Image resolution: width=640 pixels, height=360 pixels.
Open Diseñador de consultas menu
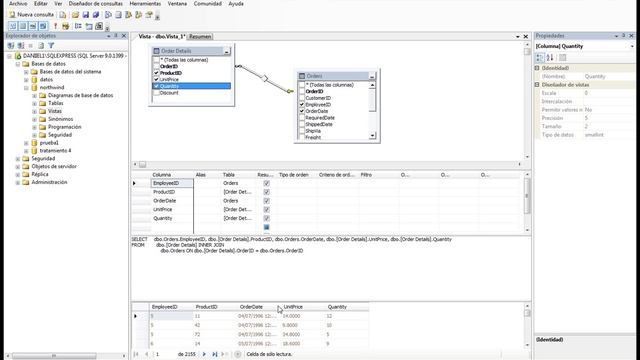pos(96,4)
